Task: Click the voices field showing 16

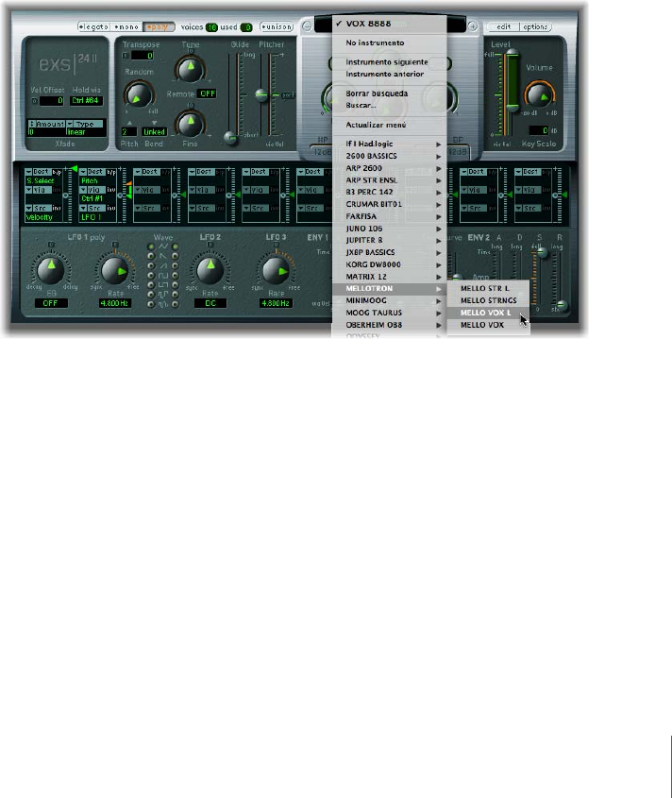Action: 211,27
